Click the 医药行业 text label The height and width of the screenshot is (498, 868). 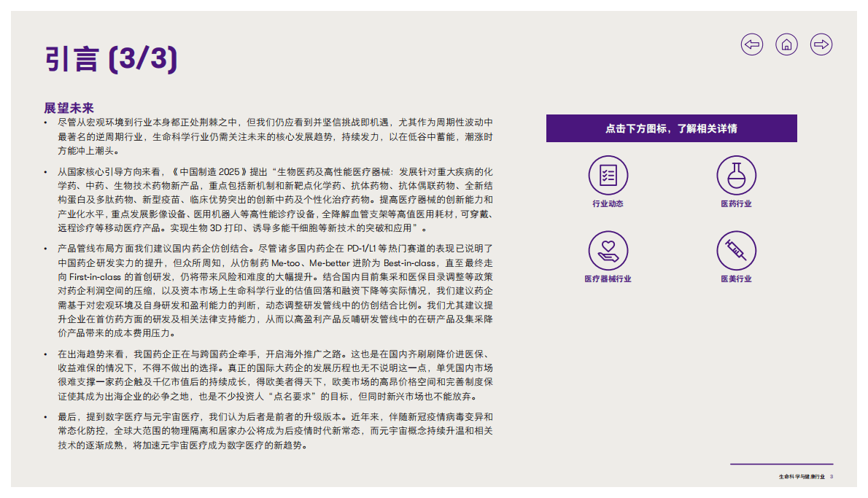tap(735, 204)
